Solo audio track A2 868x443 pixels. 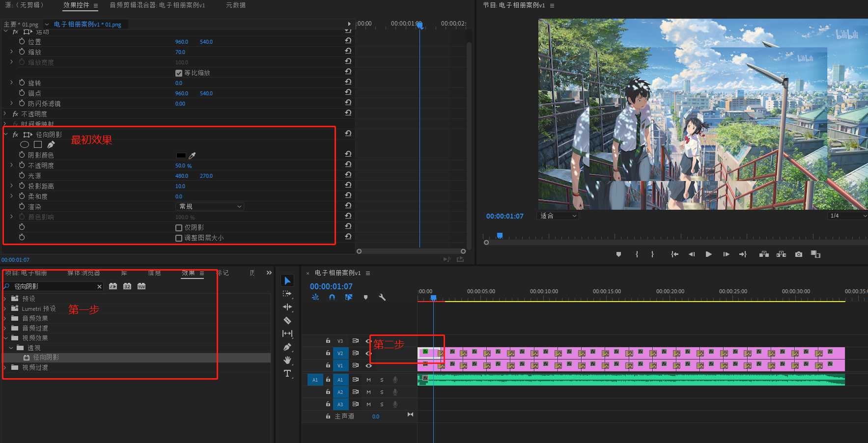click(382, 392)
